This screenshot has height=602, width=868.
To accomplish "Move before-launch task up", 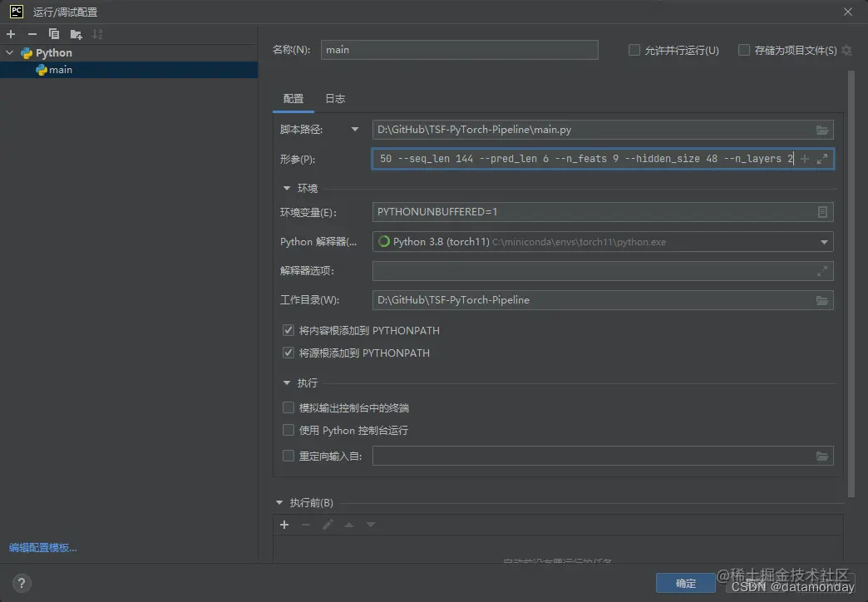I will (349, 525).
